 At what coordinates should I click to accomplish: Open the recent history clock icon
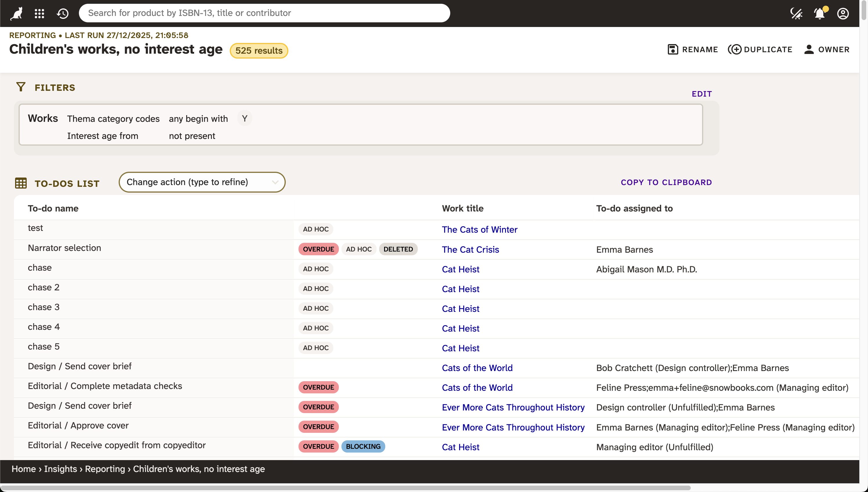(x=62, y=14)
